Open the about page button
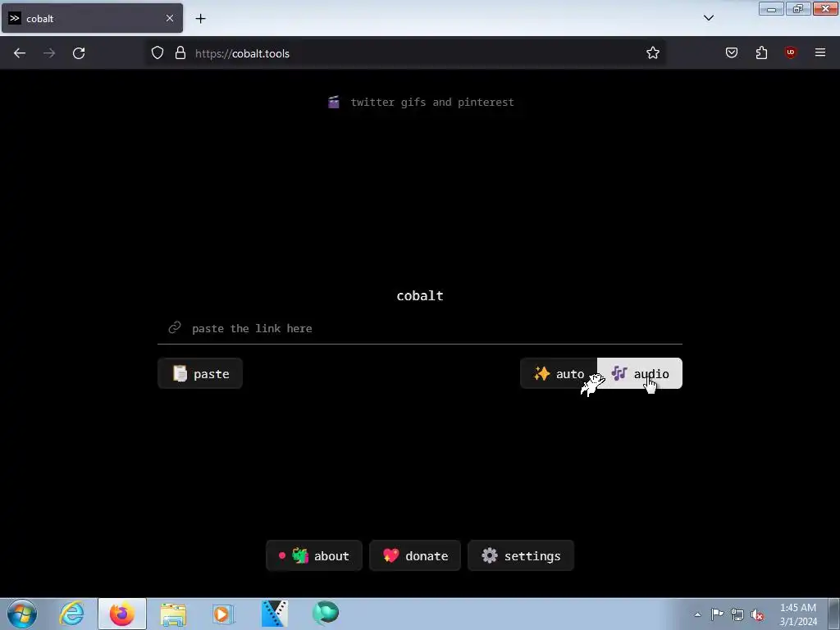This screenshot has height=630, width=840. pos(314,556)
